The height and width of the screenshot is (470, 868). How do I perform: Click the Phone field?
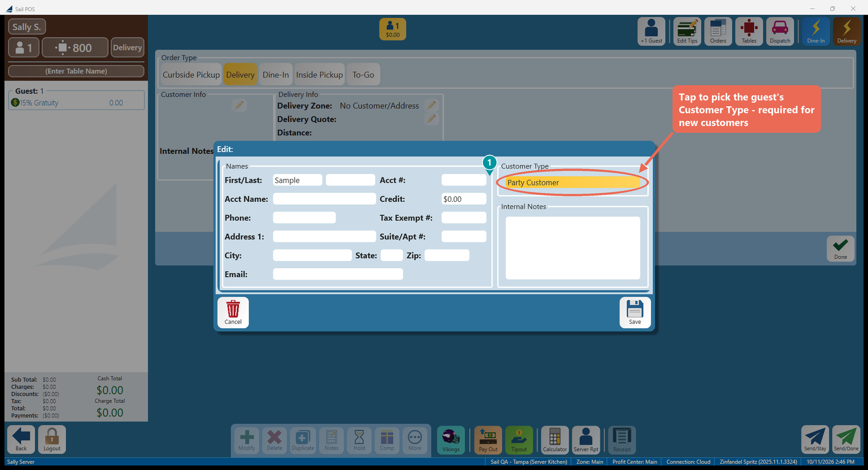coord(304,218)
